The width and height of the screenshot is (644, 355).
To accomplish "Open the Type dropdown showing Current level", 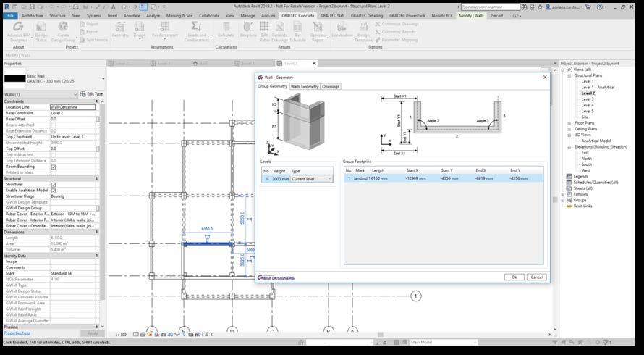I will (x=312, y=180).
